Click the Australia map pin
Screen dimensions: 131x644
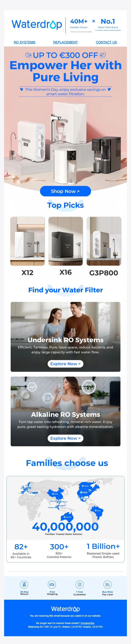(x=65, y=517)
